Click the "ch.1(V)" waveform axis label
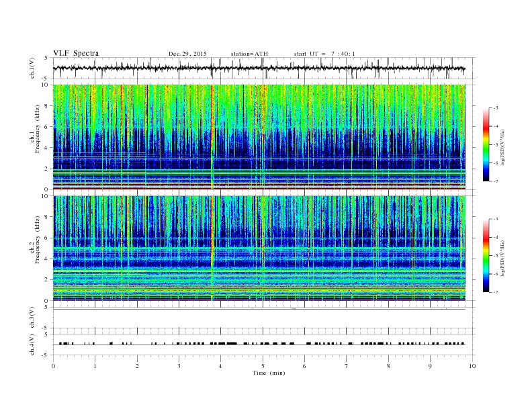532x411 pixels. [x=32, y=68]
